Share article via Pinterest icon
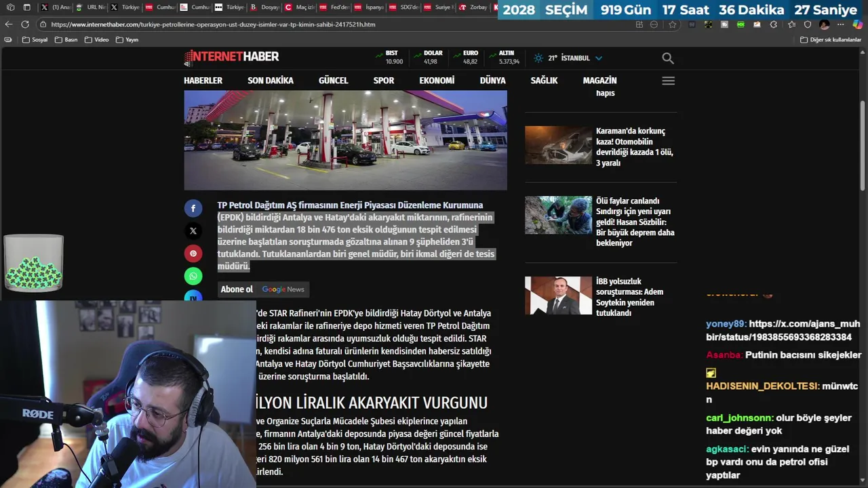868x488 pixels. (x=193, y=253)
